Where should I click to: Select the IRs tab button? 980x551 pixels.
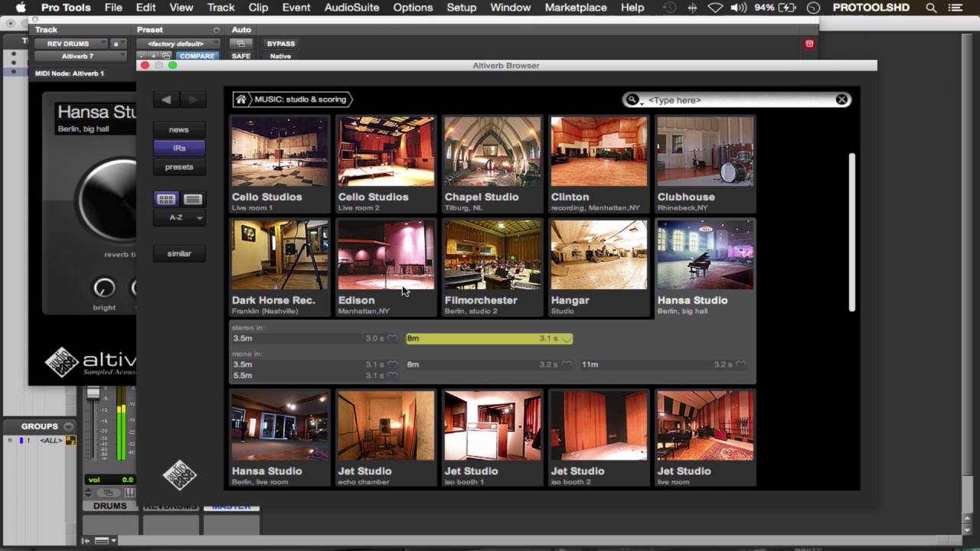point(179,148)
